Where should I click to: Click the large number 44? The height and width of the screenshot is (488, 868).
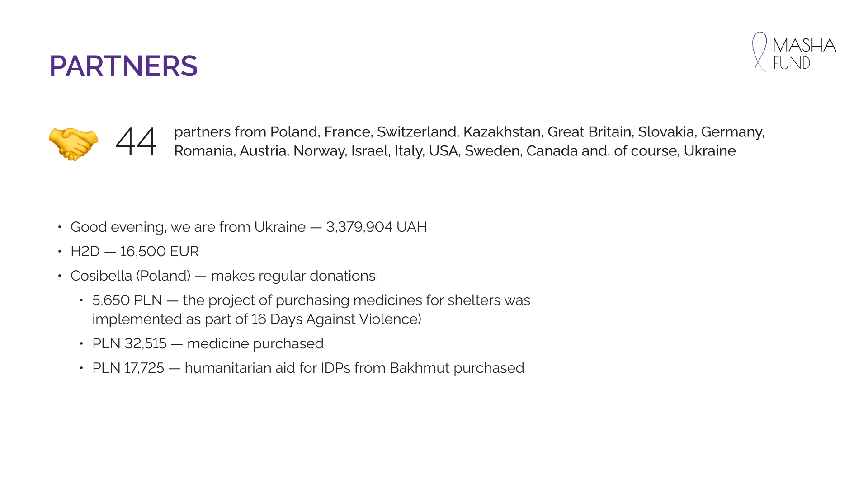coord(136,142)
